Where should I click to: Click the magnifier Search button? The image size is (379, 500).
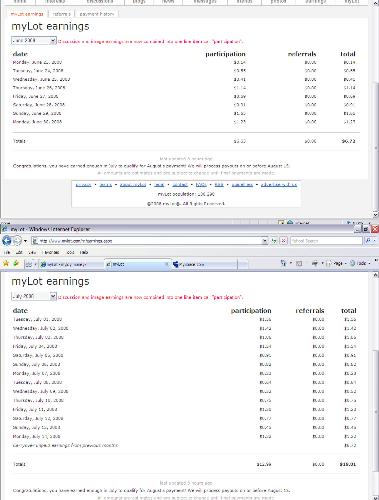368,241
